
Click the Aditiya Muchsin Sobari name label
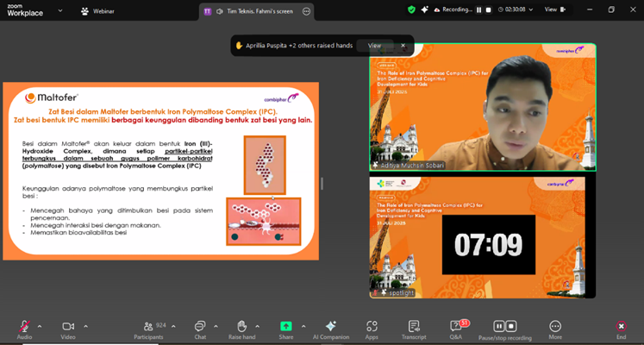[408, 166]
